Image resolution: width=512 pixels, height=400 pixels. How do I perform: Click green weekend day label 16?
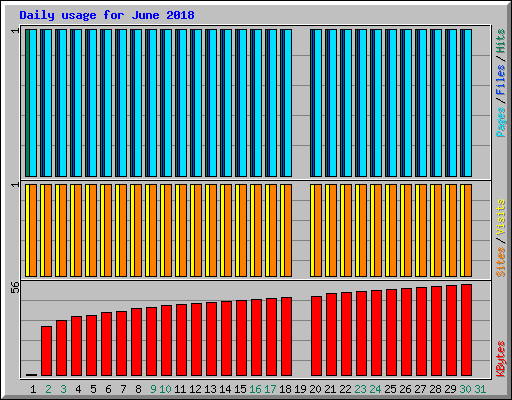pyautogui.click(x=255, y=389)
